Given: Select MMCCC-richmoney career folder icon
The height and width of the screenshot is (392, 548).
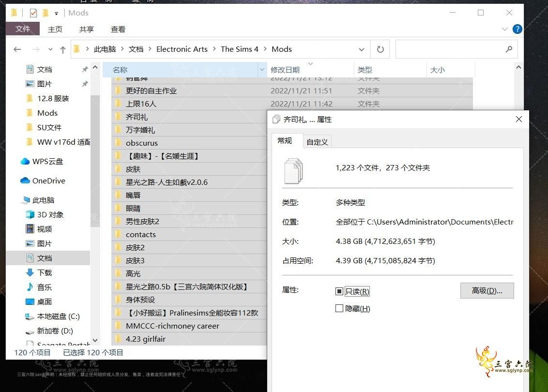Looking at the screenshot, I should pos(119,326).
